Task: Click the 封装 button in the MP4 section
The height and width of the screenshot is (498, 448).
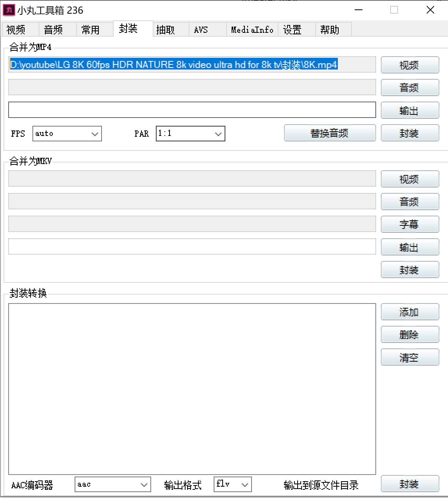Action: point(410,133)
